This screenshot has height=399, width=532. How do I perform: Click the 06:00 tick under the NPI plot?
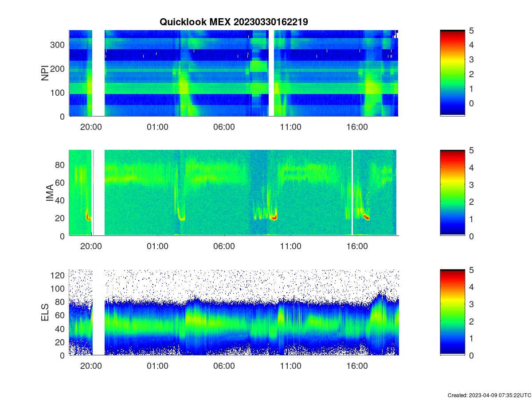[x=224, y=127]
